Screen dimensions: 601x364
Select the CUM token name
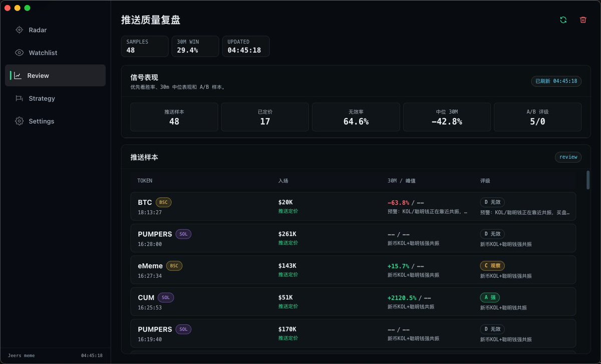coord(146,297)
